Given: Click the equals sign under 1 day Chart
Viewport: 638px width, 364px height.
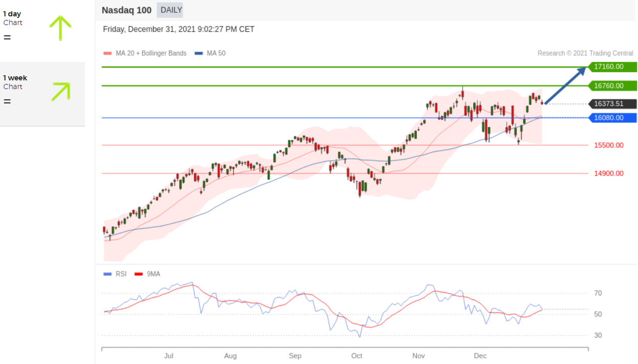Looking at the screenshot, I should pyautogui.click(x=7, y=37).
